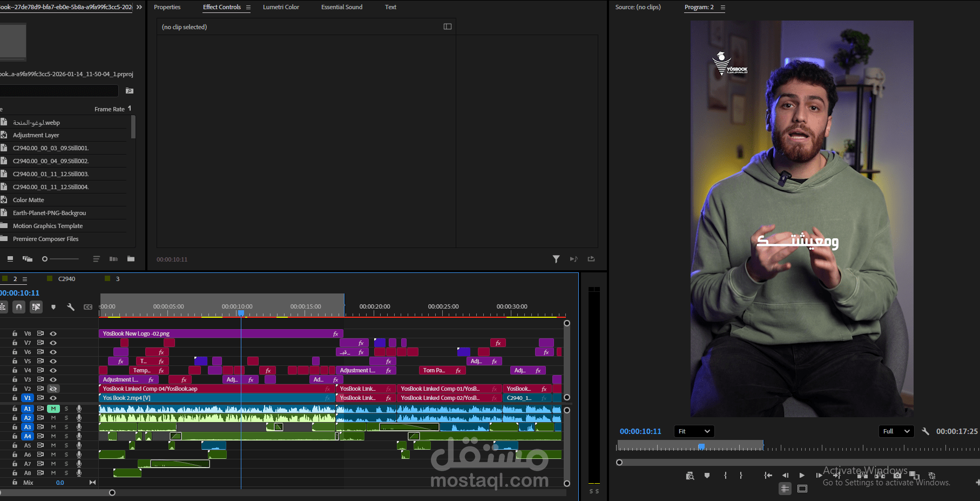Toggle Effect Controls timeline view icon

pyautogui.click(x=448, y=26)
